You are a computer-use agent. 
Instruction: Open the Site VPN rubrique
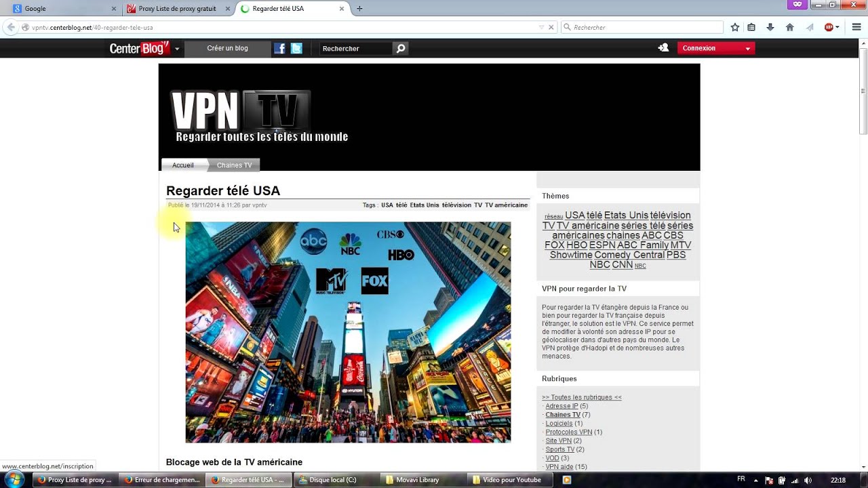pyautogui.click(x=559, y=441)
